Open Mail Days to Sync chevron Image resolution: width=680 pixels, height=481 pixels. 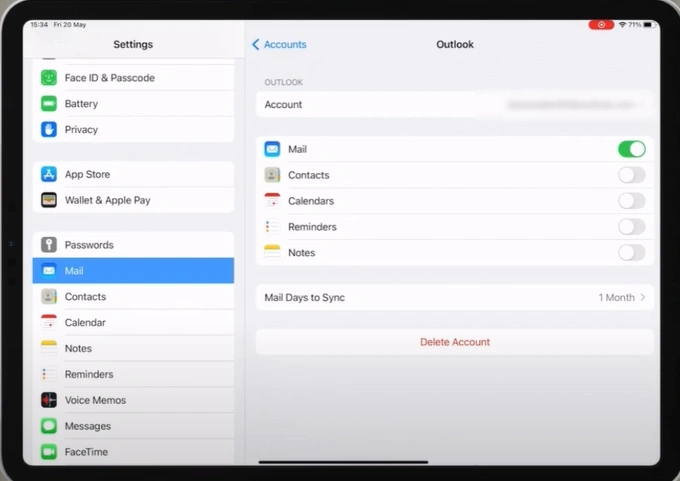[643, 297]
